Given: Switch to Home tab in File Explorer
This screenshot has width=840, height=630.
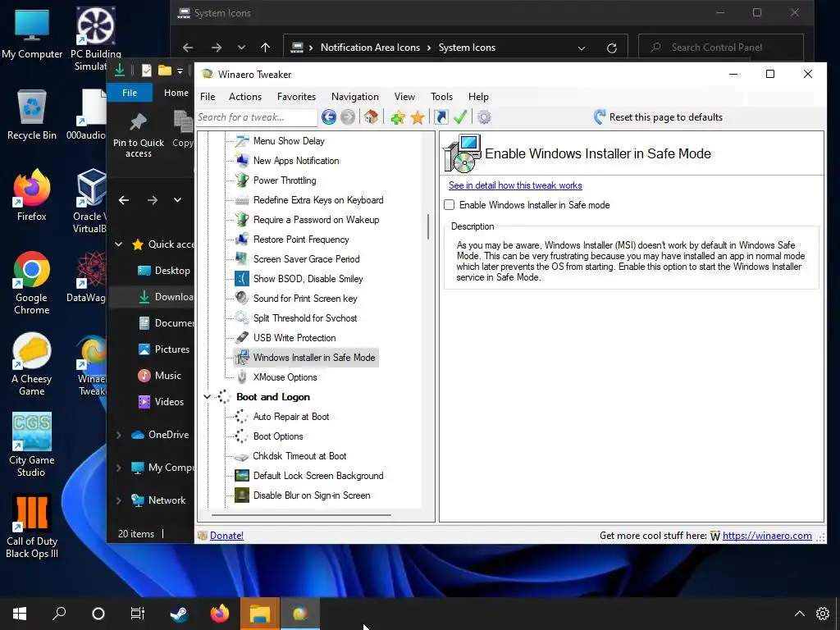Looking at the screenshot, I should tap(176, 93).
